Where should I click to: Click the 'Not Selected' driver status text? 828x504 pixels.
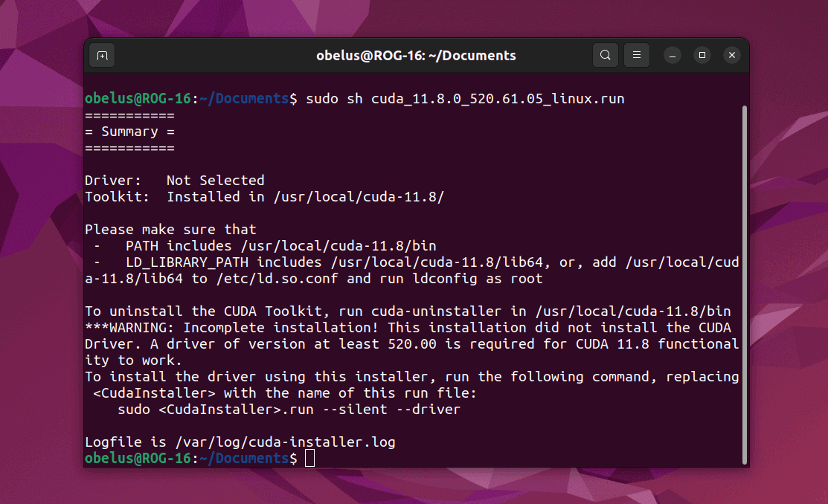(x=215, y=180)
